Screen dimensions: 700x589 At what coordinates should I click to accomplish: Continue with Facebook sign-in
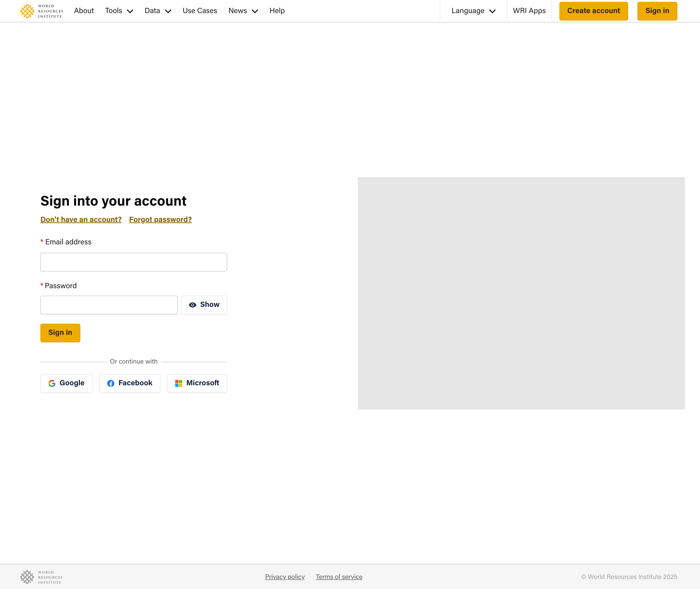pos(130,383)
